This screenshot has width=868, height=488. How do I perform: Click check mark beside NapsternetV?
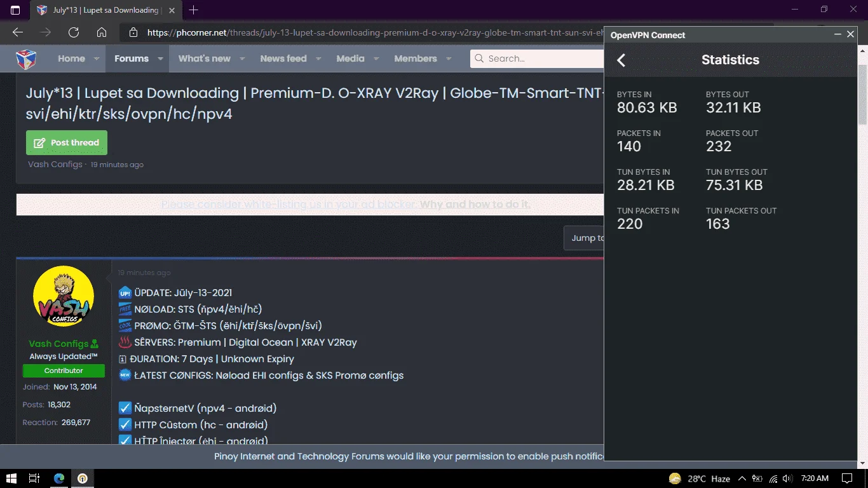click(125, 408)
